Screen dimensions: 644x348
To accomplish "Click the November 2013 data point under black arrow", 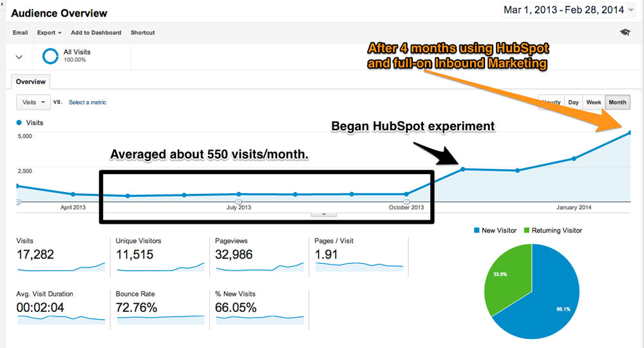I will click(463, 169).
